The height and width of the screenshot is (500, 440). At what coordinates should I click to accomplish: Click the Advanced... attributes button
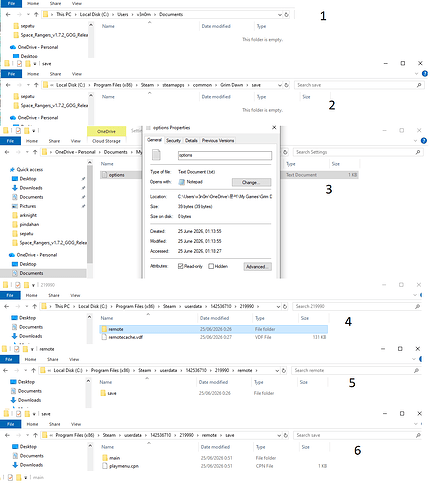pyautogui.click(x=257, y=267)
